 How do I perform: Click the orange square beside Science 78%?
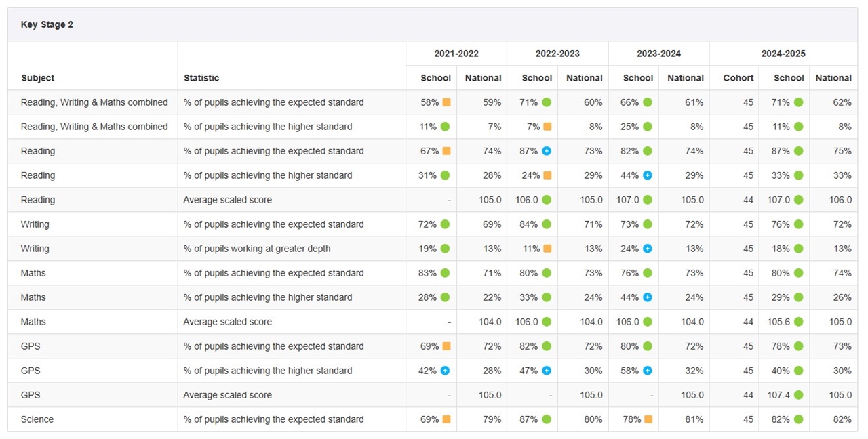click(x=648, y=419)
